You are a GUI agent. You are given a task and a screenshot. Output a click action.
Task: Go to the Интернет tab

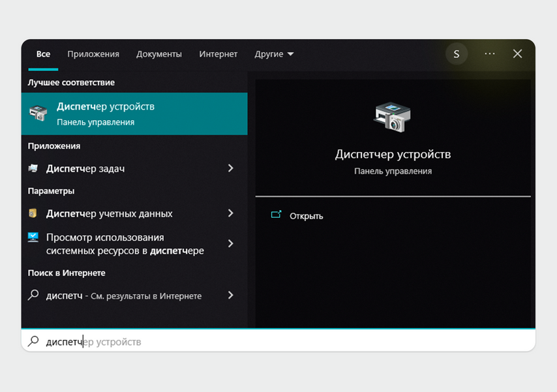[218, 54]
